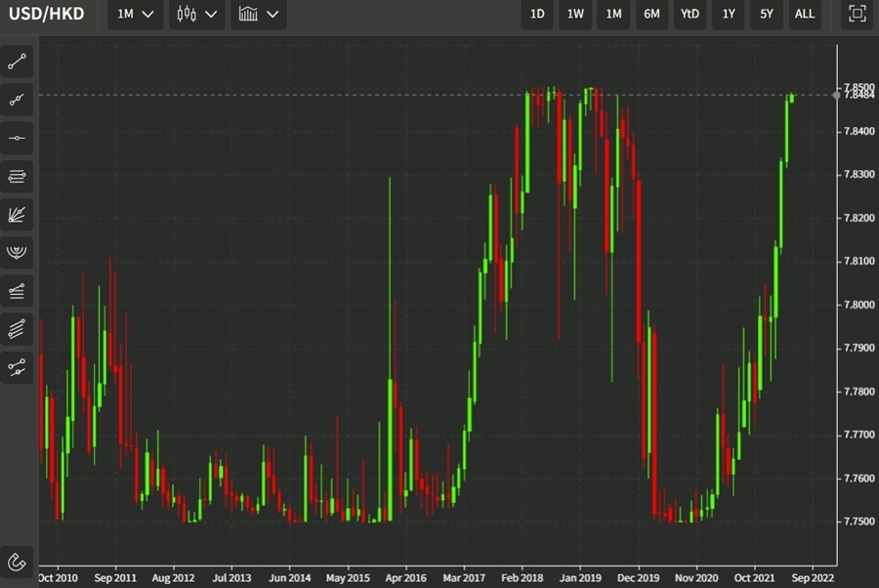Set chart range to YtD
Screen dimensions: 879x588
[690, 14]
